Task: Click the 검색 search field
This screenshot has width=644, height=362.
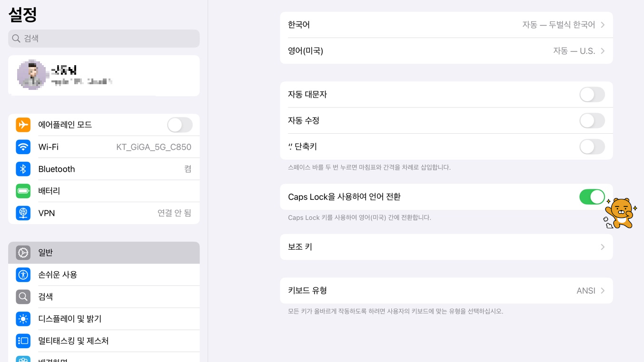Action: (104, 39)
